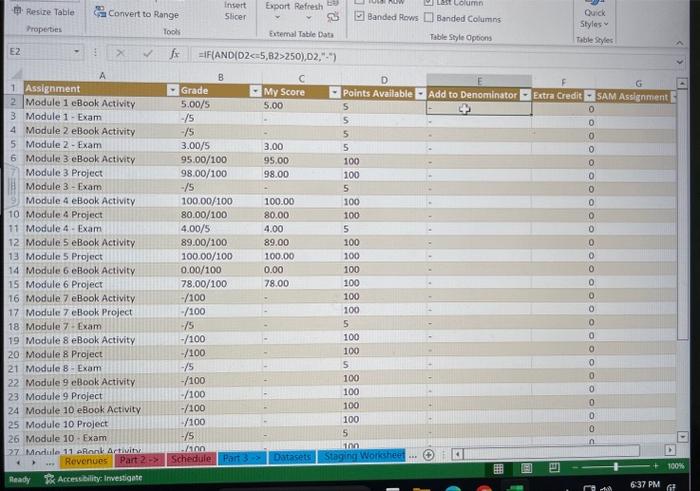The width and height of the screenshot is (700, 491).
Task: Click zoom in plus button
Action: coord(655,466)
